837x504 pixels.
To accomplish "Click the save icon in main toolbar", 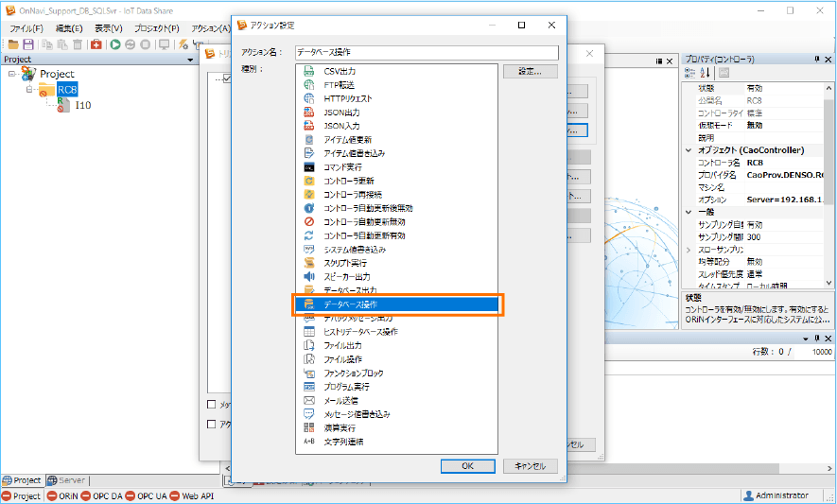I will [28, 44].
